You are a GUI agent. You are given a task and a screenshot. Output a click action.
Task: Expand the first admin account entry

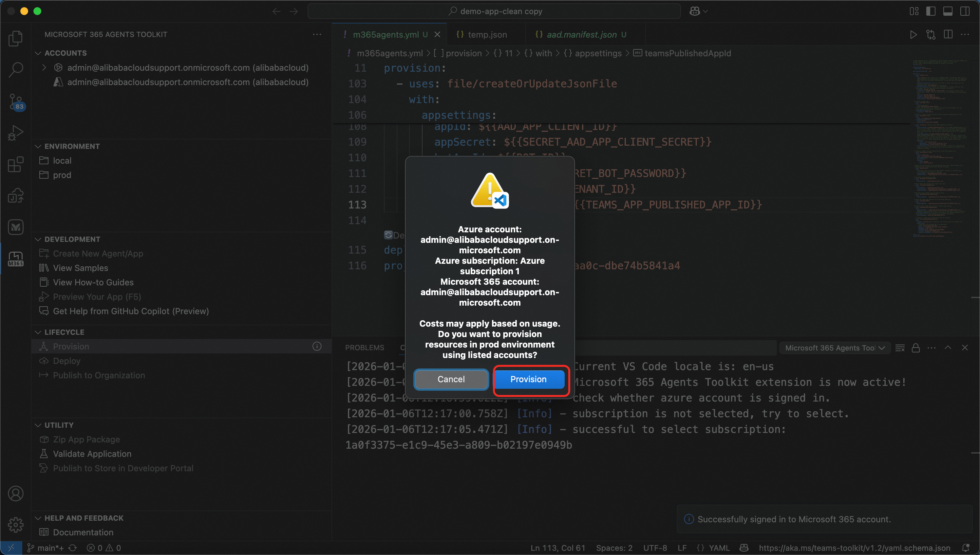pos(44,67)
